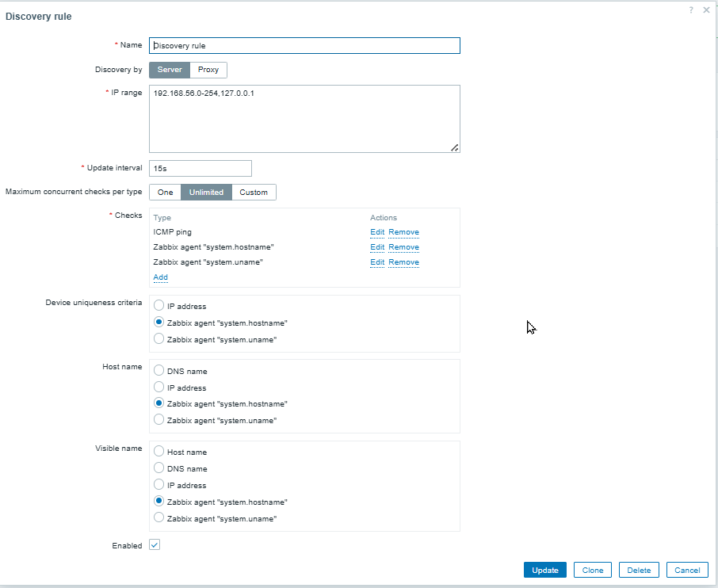Select Host name option under Visible name

click(159, 452)
